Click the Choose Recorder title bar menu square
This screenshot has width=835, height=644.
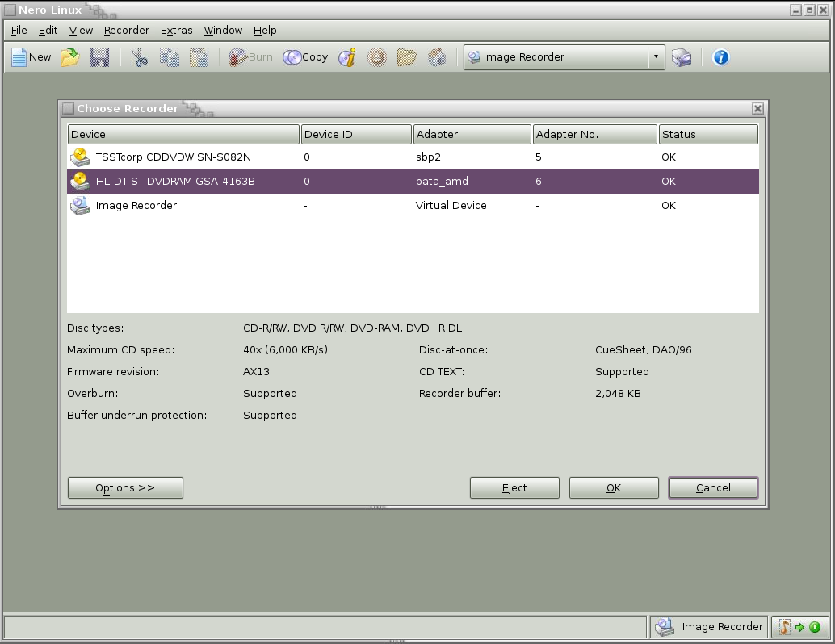tap(68, 109)
